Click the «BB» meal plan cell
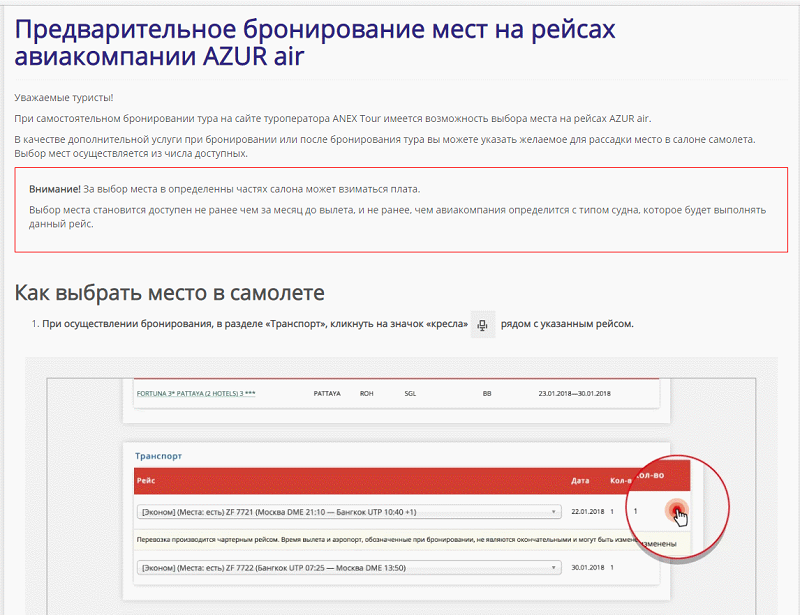This screenshot has width=800, height=615. click(487, 393)
